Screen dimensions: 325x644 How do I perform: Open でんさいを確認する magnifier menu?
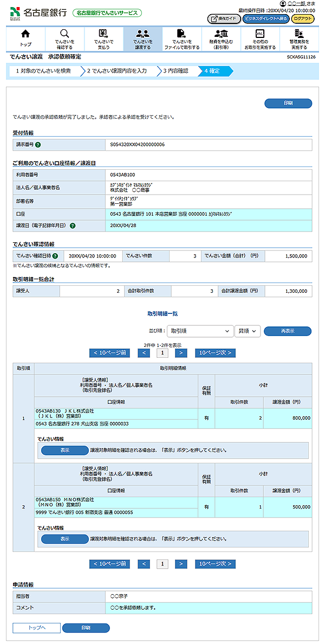click(x=64, y=38)
